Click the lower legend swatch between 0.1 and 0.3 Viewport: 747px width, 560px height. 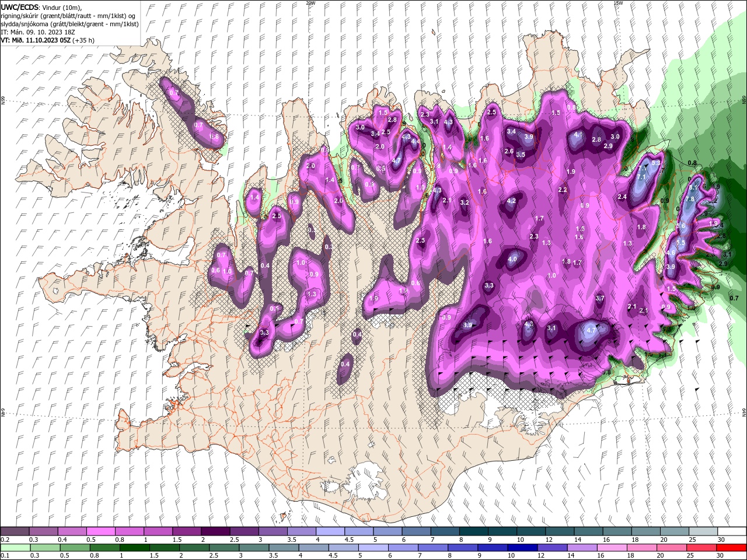tap(15, 548)
